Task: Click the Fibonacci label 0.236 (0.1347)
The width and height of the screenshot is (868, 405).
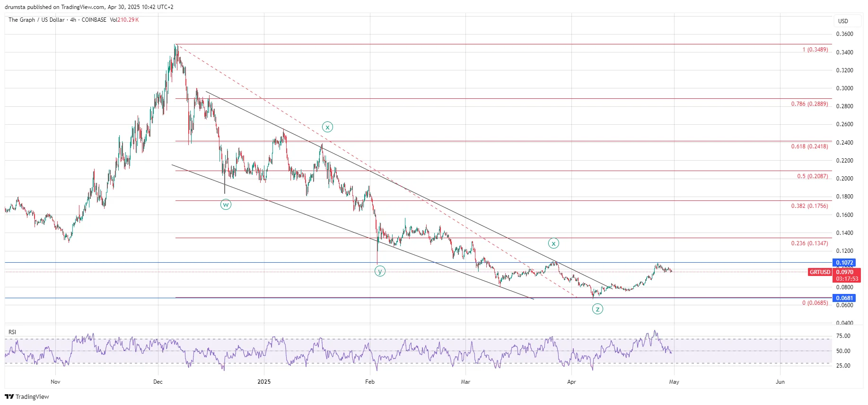Action: pos(809,243)
